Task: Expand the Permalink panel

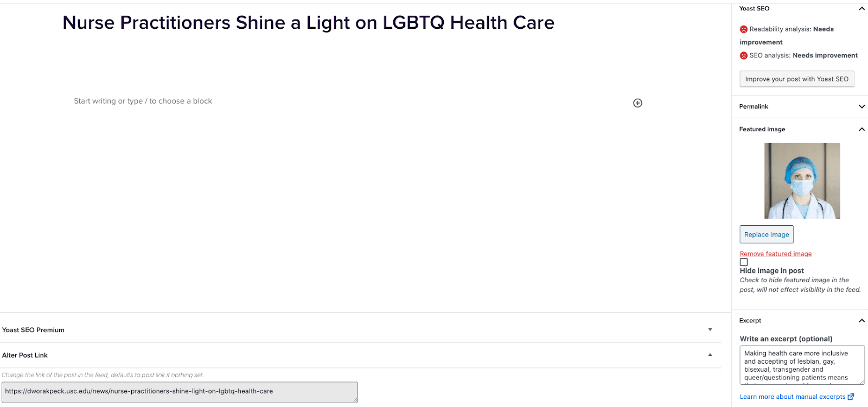Action: 861,107
